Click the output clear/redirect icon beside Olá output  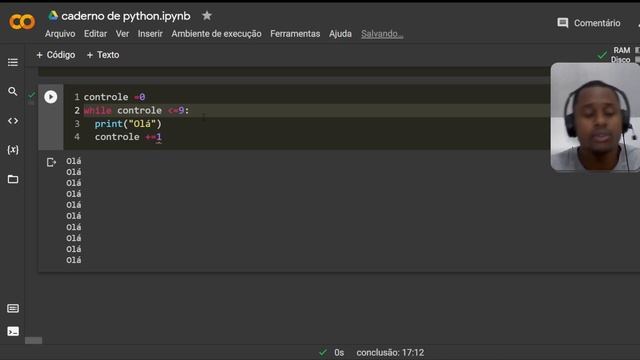pyautogui.click(x=51, y=162)
